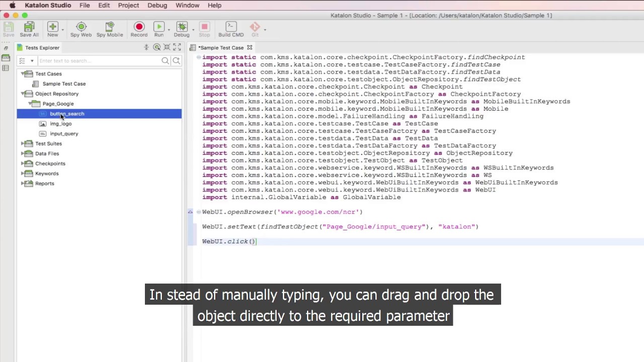This screenshot has height=362, width=644.
Task: Select the button_search object
Action: (x=67, y=114)
